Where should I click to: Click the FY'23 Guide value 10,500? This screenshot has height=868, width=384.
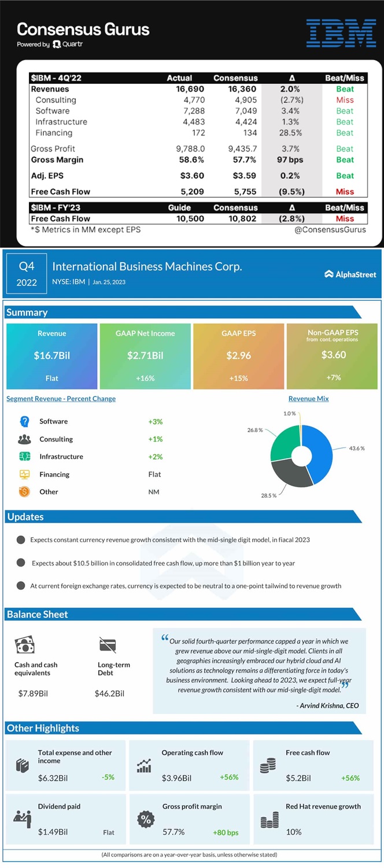coord(190,219)
